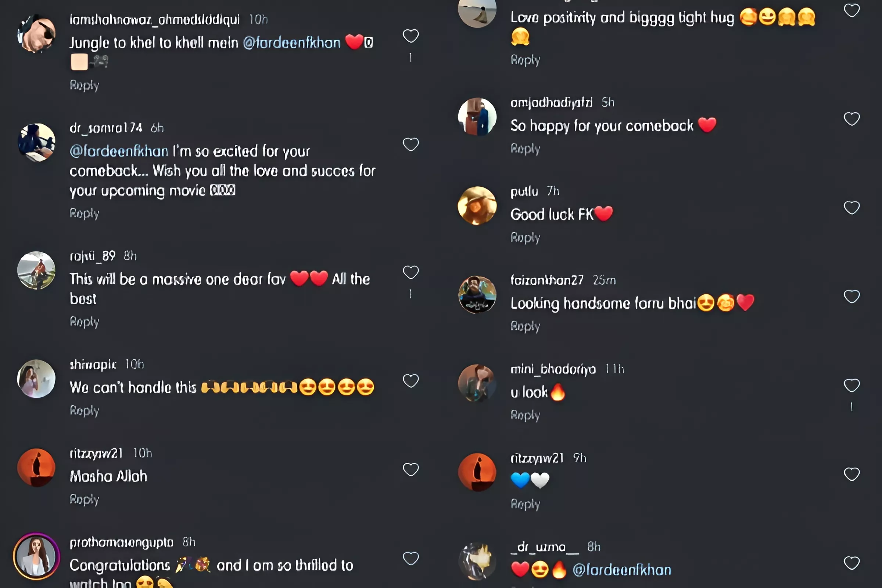
Task: Like dr_somra174's comeback comment
Action: (x=410, y=144)
